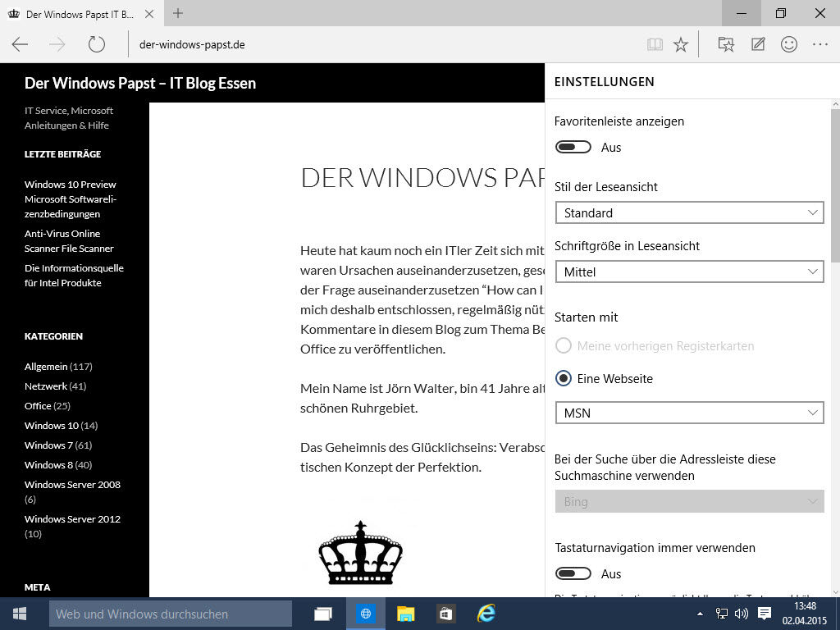Viewport: 840px width, 630px height.
Task: Expand the MSN start page dropdown
Action: point(689,413)
